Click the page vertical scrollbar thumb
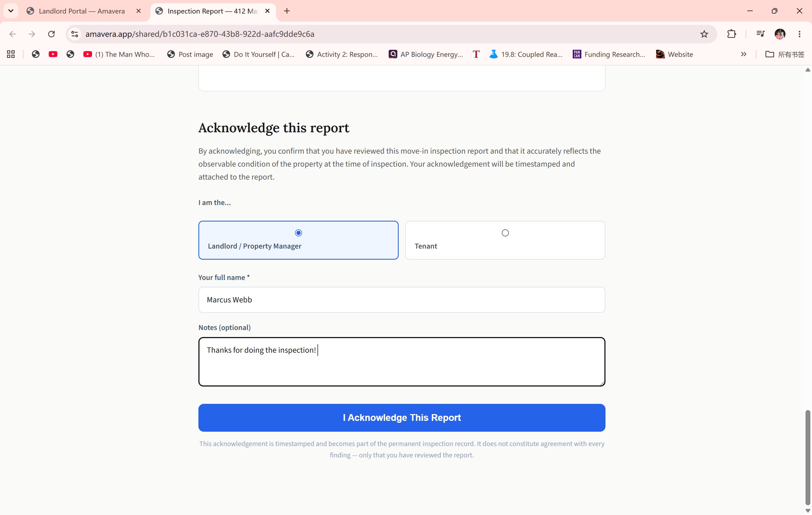812x515 pixels. pyautogui.click(x=808, y=457)
